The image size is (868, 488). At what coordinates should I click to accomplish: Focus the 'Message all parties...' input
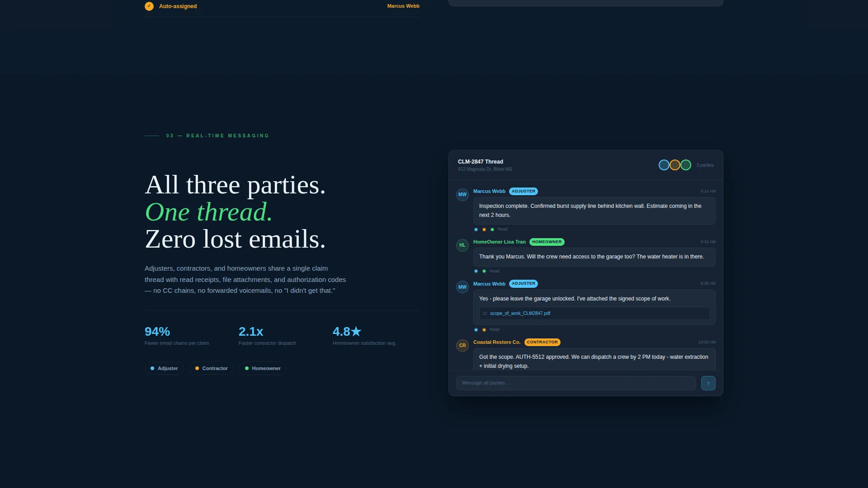click(x=576, y=383)
